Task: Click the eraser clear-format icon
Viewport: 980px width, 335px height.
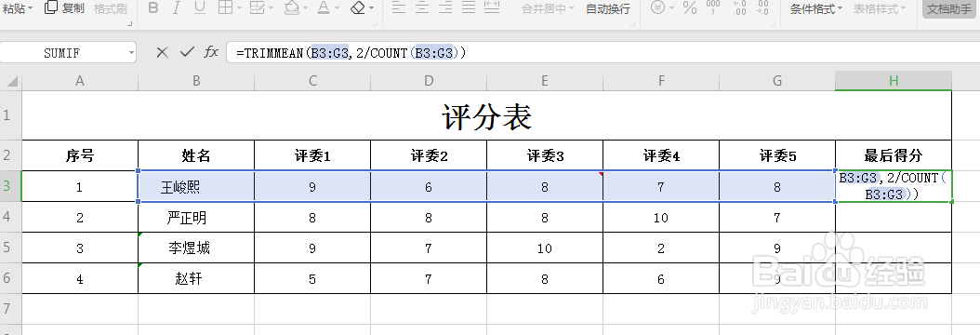Action: [x=357, y=8]
